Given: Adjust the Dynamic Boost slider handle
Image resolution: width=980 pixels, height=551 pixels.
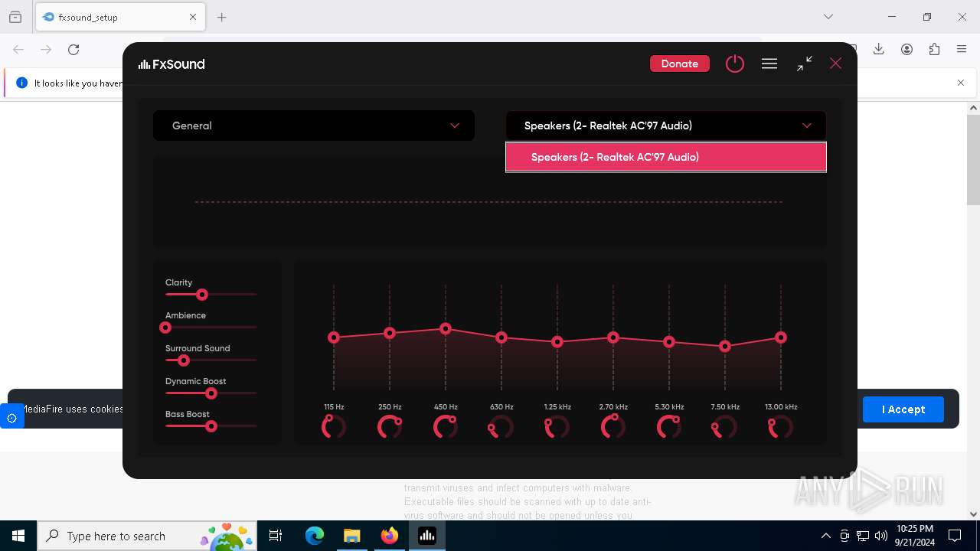Looking at the screenshot, I should tap(211, 393).
